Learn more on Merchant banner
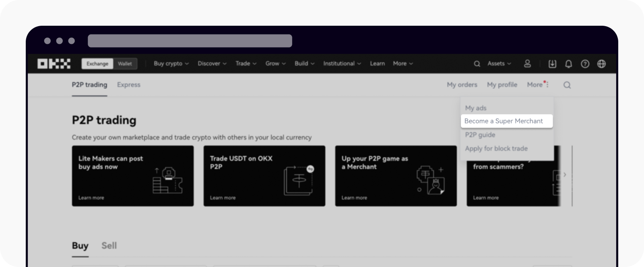 (354, 198)
